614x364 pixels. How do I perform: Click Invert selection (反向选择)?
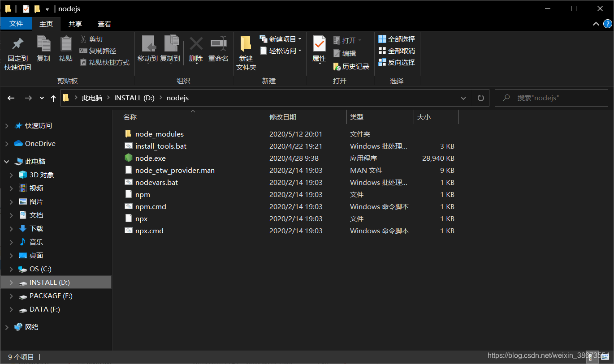tap(397, 62)
